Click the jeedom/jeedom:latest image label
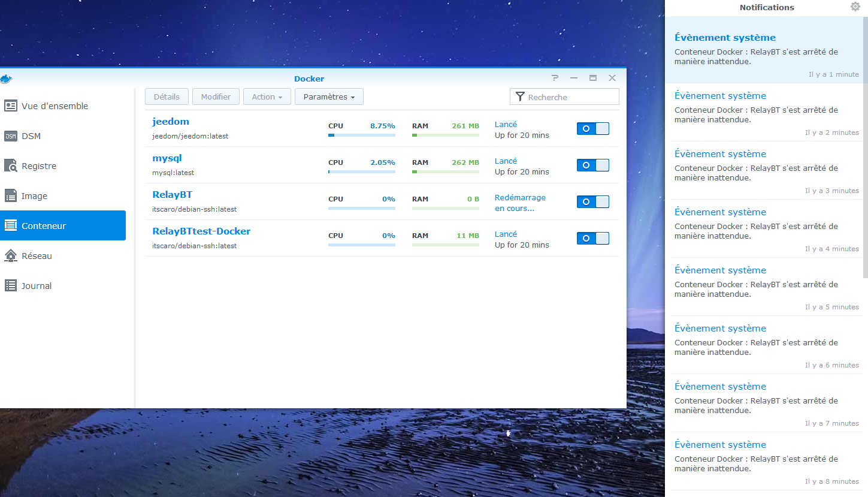 [190, 136]
